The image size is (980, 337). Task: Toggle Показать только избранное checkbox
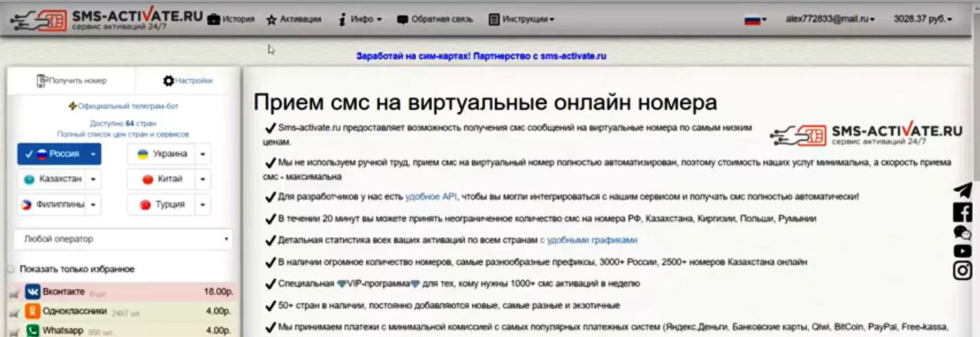point(11,269)
